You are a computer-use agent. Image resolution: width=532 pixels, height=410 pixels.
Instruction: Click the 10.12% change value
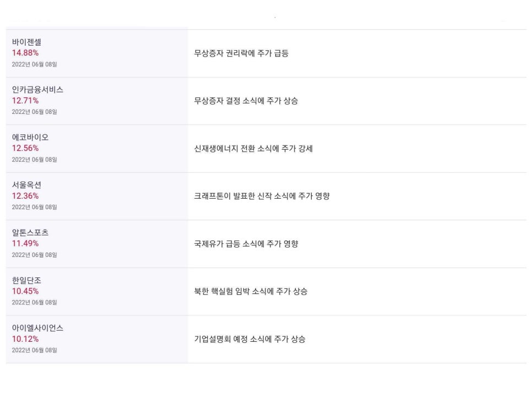[x=25, y=339]
